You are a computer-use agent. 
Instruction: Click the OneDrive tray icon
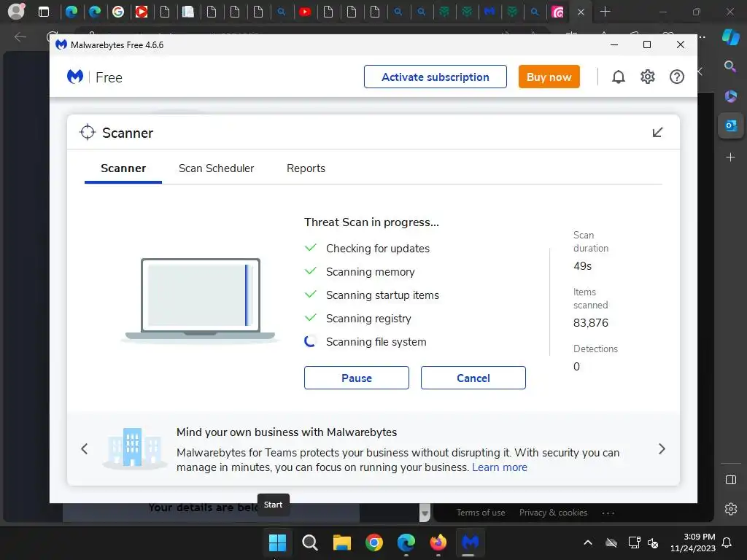pos(611,542)
